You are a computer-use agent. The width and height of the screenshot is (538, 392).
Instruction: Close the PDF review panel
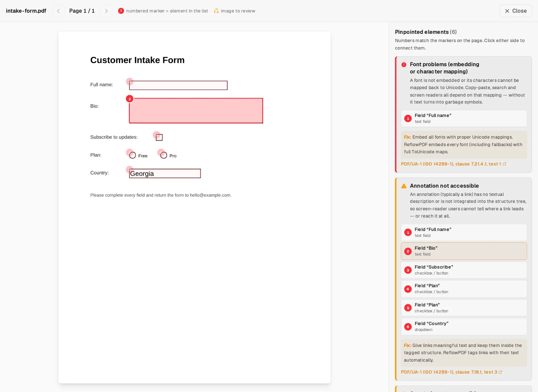tap(515, 11)
